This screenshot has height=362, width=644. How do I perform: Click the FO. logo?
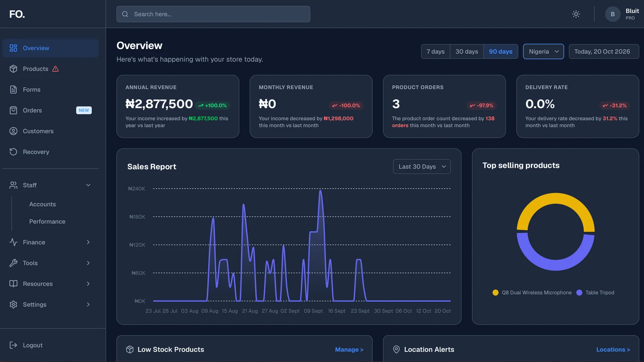coord(17,14)
